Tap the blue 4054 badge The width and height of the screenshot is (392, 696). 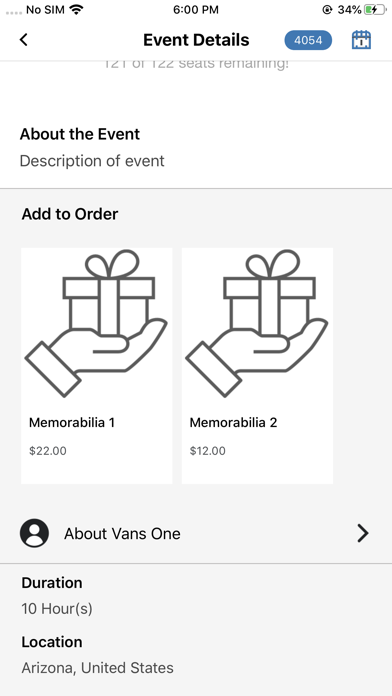pyautogui.click(x=308, y=40)
